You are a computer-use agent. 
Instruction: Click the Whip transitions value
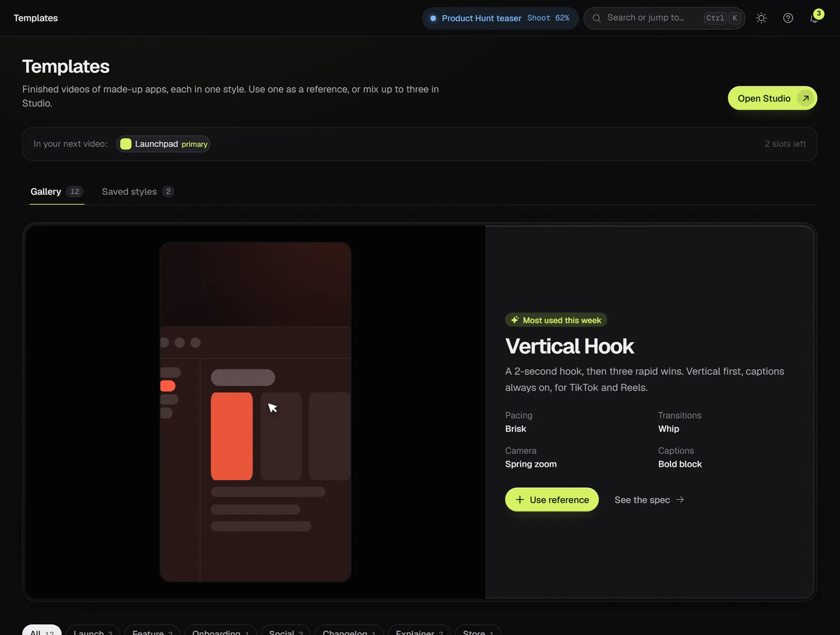(668, 429)
